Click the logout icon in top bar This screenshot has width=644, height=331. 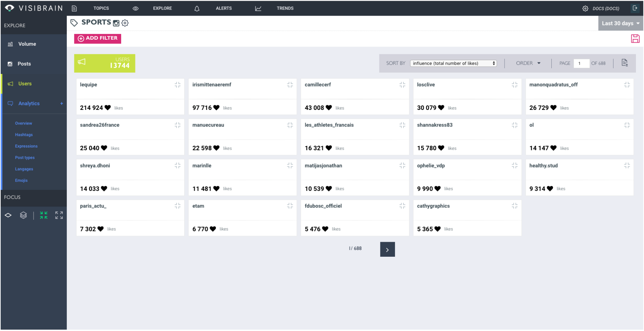point(635,8)
